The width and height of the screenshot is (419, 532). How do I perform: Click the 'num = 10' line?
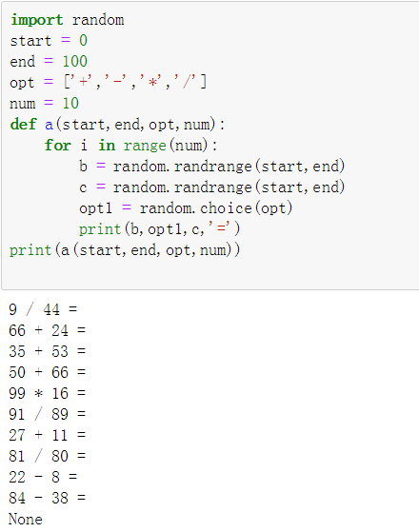point(44,103)
